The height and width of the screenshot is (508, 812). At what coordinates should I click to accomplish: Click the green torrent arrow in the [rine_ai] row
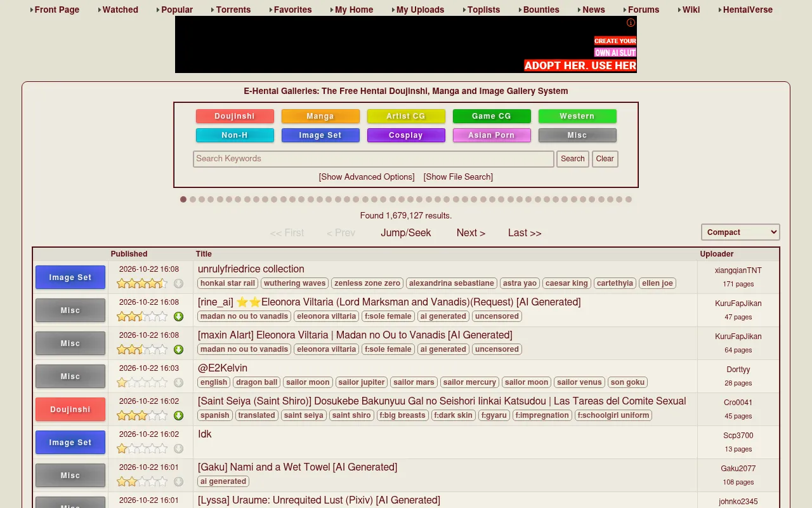tap(178, 316)
